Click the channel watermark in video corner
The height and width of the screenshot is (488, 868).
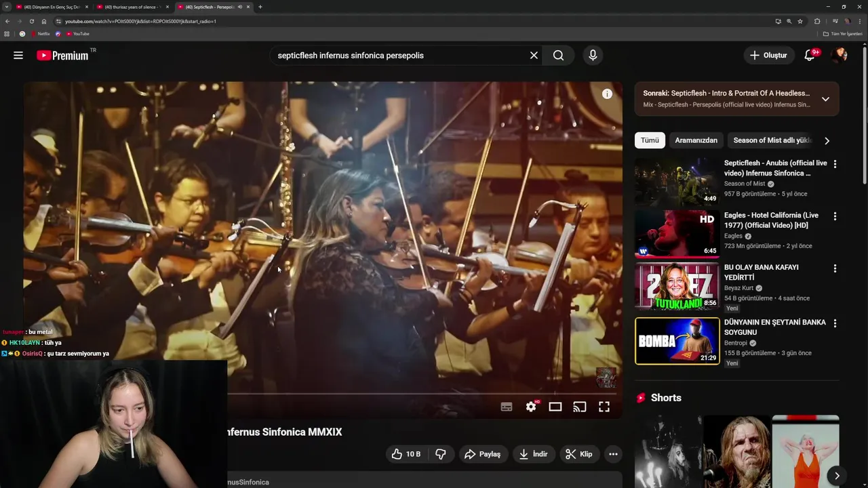[606, 378]
